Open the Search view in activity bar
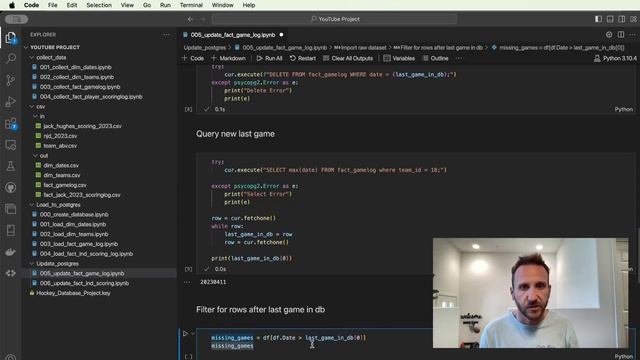The width and height of the screenshot is (640, 360). click(x=11, y=58)
